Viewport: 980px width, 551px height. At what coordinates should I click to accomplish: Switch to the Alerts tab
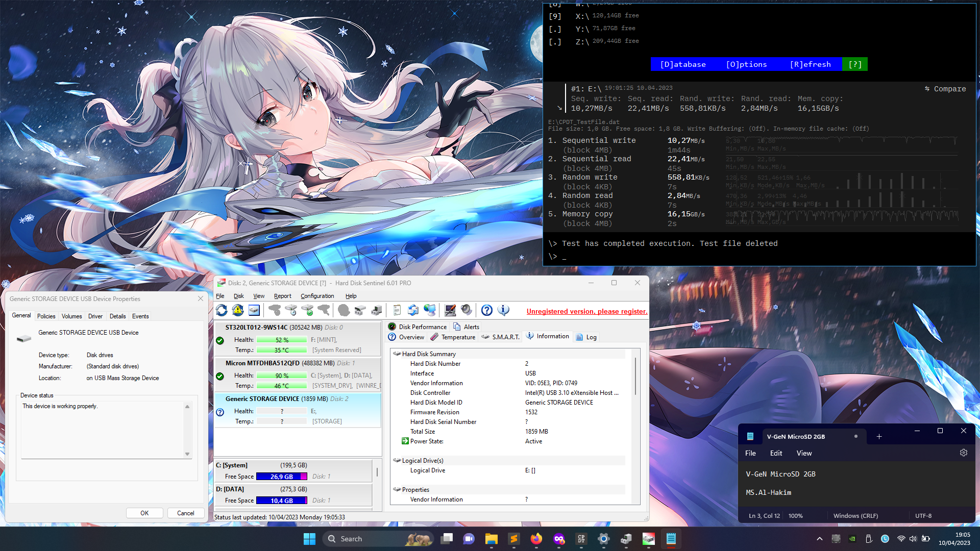(467, 327)
